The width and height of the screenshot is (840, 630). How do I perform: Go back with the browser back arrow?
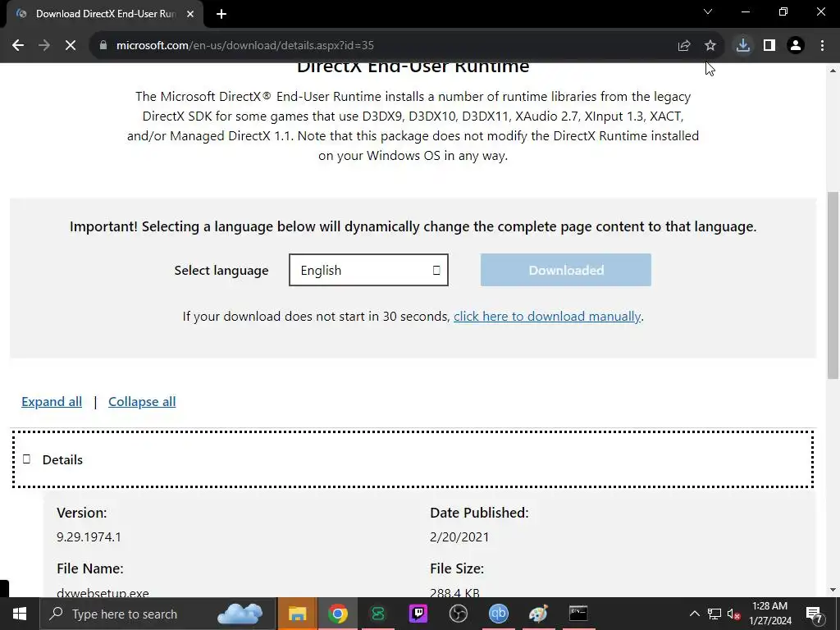tap(18, 46)
